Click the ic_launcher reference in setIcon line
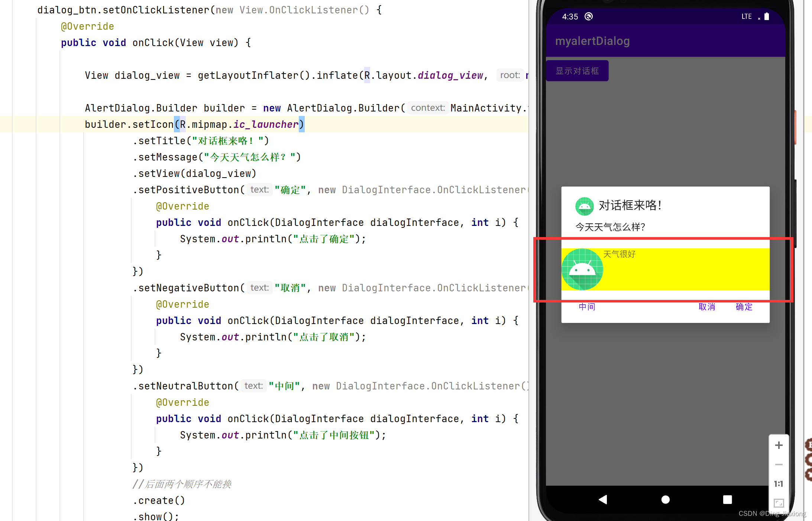The image size is (812, 521). tap(266, 124)
